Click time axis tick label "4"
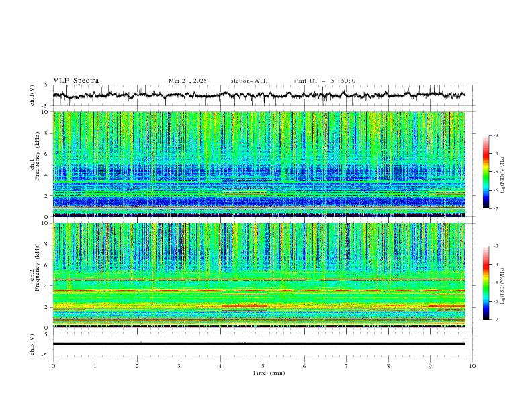This screenshot has width=532, height=411. [220, 366]
